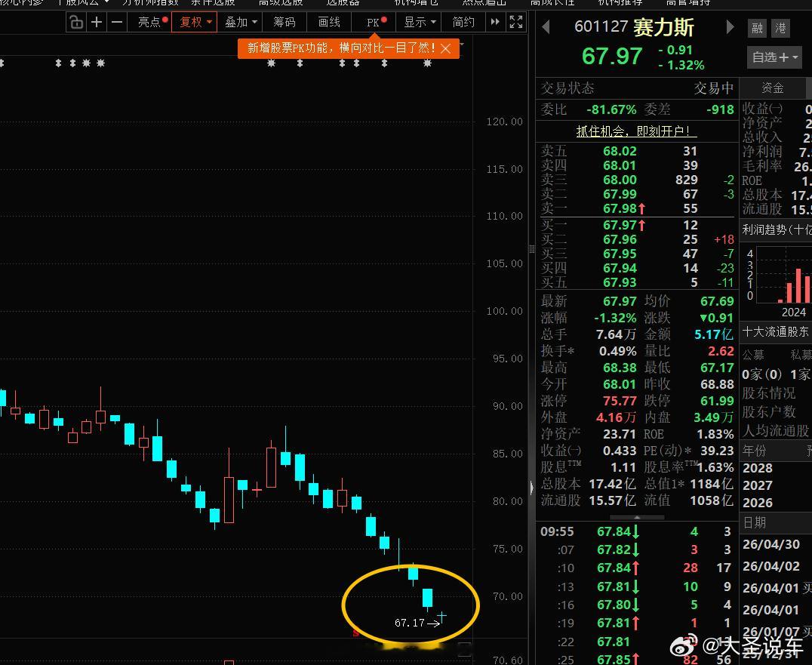This screenshot has height=665, width=812.
Task: Zoom in chart with plus icon
Action: 97,23
